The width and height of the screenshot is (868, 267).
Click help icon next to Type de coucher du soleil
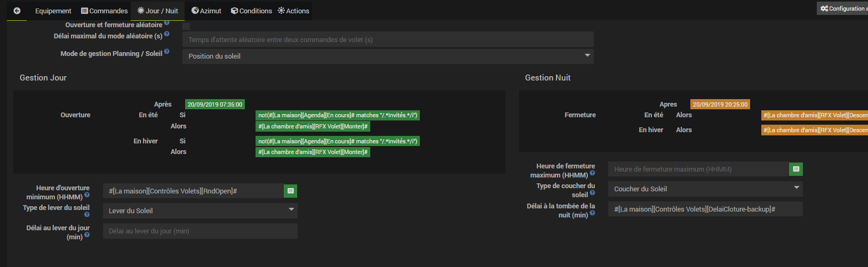[x=592, y=193]
